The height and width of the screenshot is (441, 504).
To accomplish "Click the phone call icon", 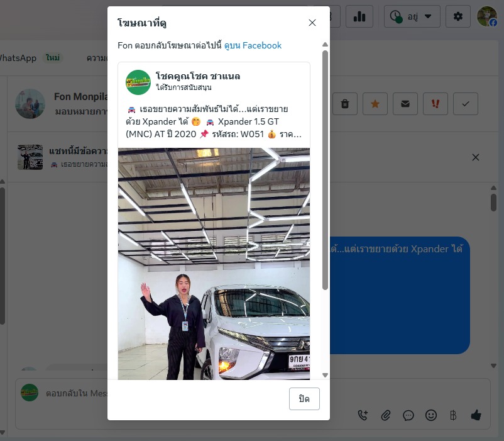I will (363, 415).
